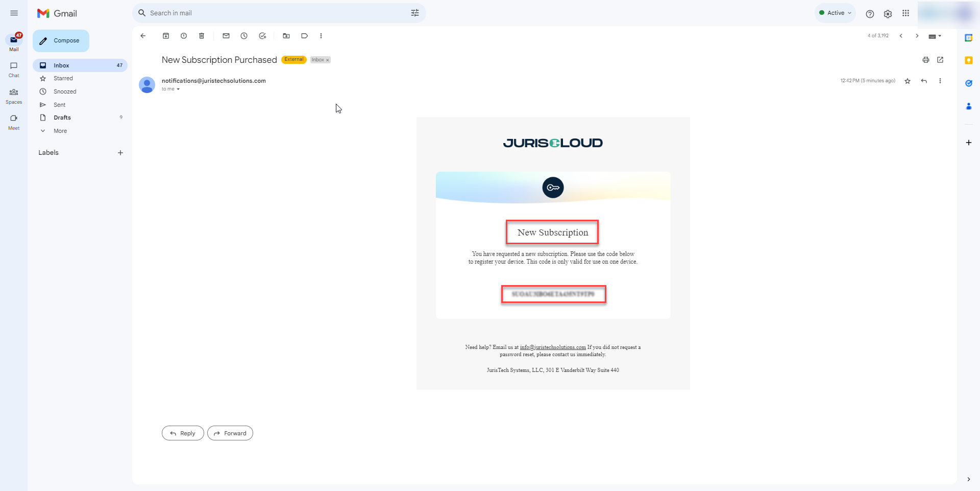
Task: Open Google Tasks in the side panel
Action: pos(969,83)
